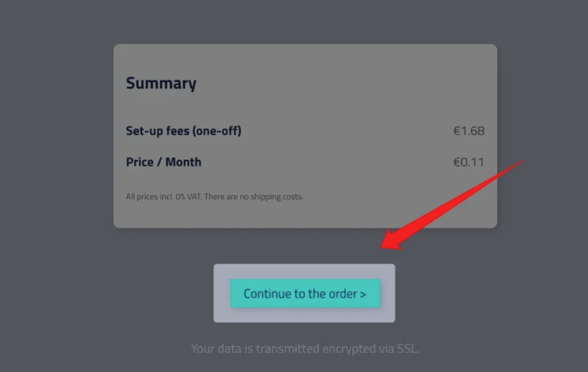The image size is (588, 372).
Task: Click the All prices incl. 0% VAT note
Action: click(166, 197)
